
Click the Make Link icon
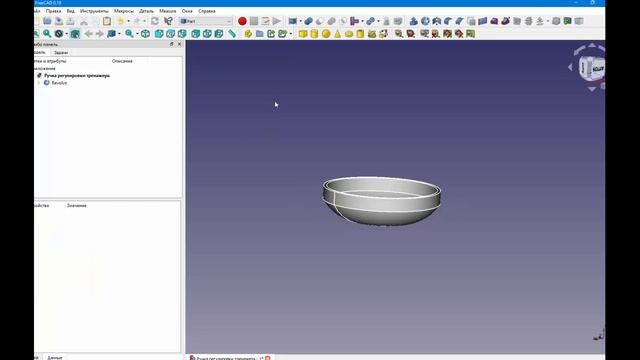pos(271,34)
